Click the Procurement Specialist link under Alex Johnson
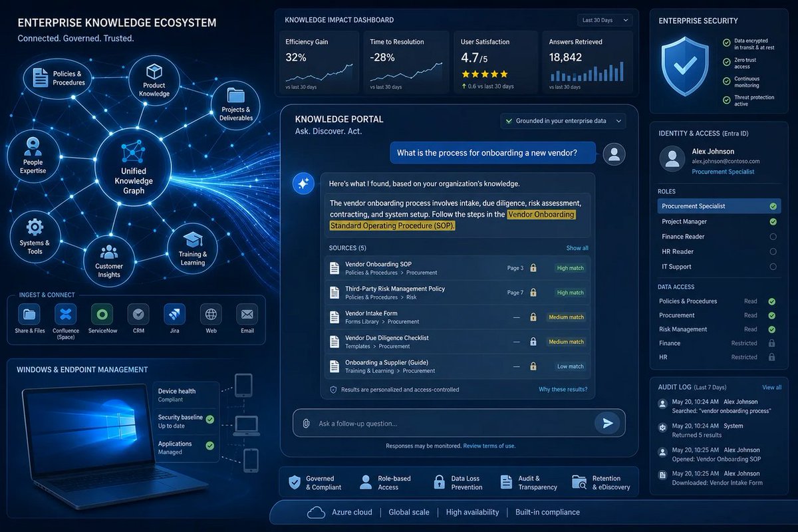798x532 pixels. 723,172
